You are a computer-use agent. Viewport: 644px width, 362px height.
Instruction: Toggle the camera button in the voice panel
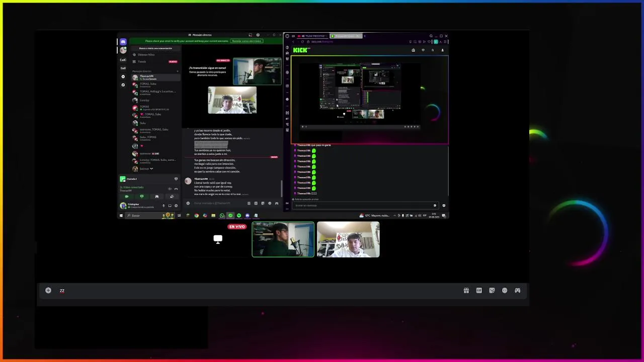click(x=127, y=197)
